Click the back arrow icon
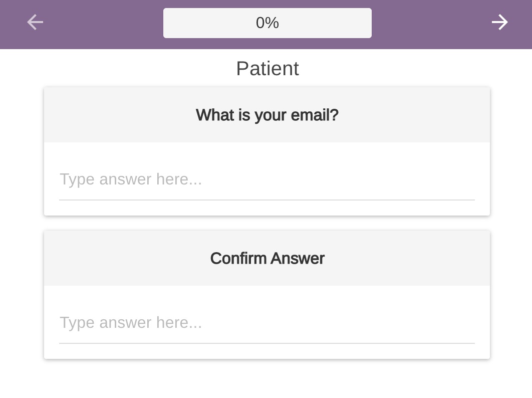Viewport: 532px width, 398px height. [x=35, y=22]
